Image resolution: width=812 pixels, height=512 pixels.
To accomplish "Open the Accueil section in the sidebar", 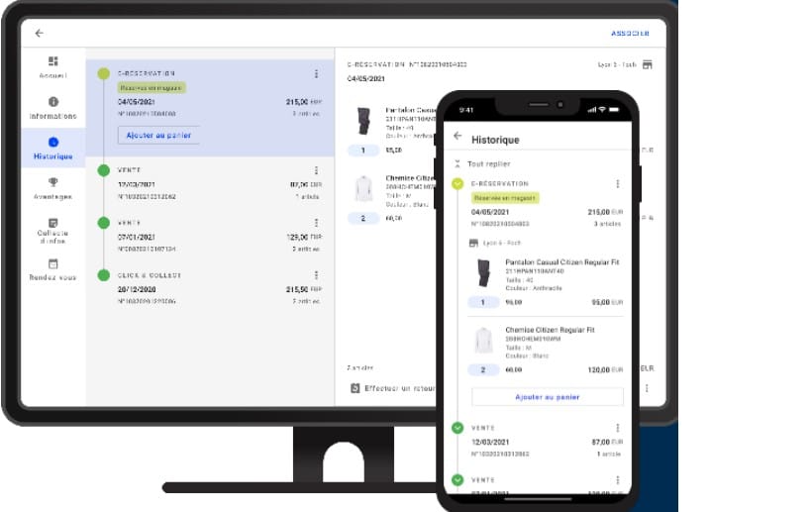I will (53, 67).
